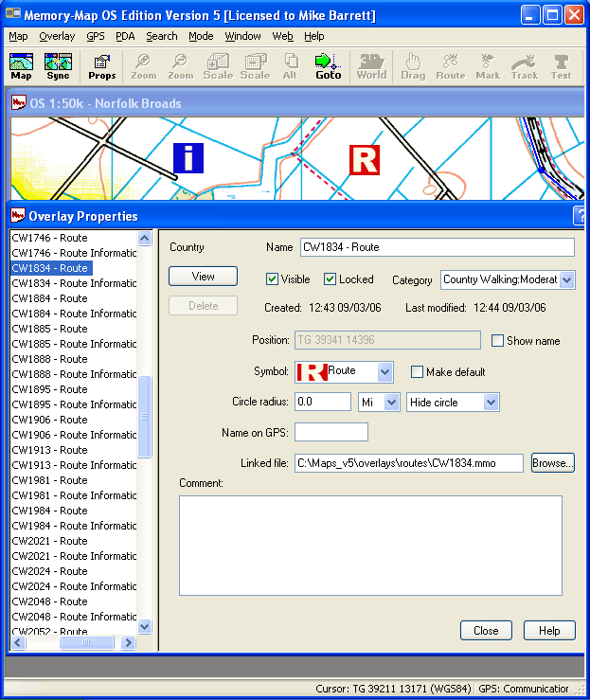This screenshot has height=700, width=590.
Task: Click the Help button in Overlay Properties
Action: coord(549,630)
